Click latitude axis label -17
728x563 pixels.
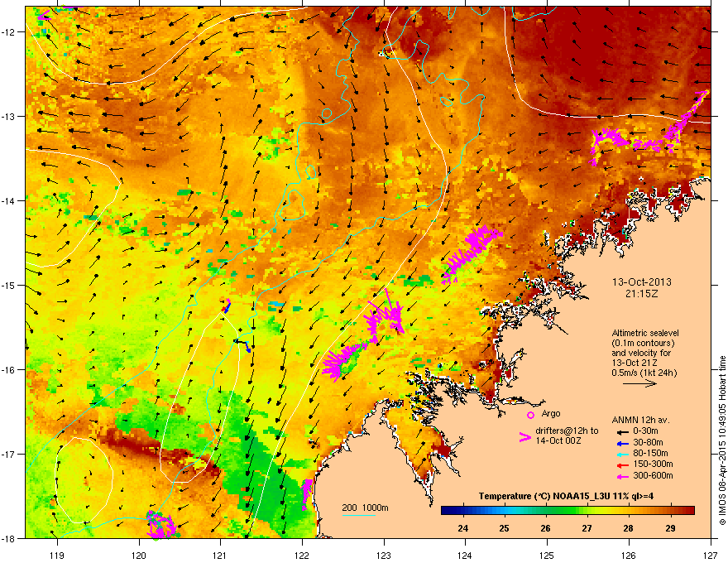coord(8,455)
